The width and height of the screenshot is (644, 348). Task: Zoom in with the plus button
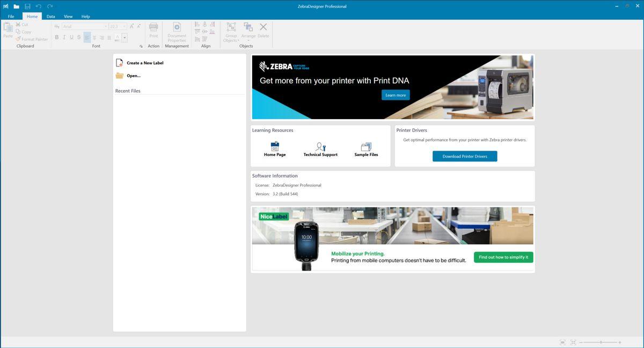click(620, 342)
